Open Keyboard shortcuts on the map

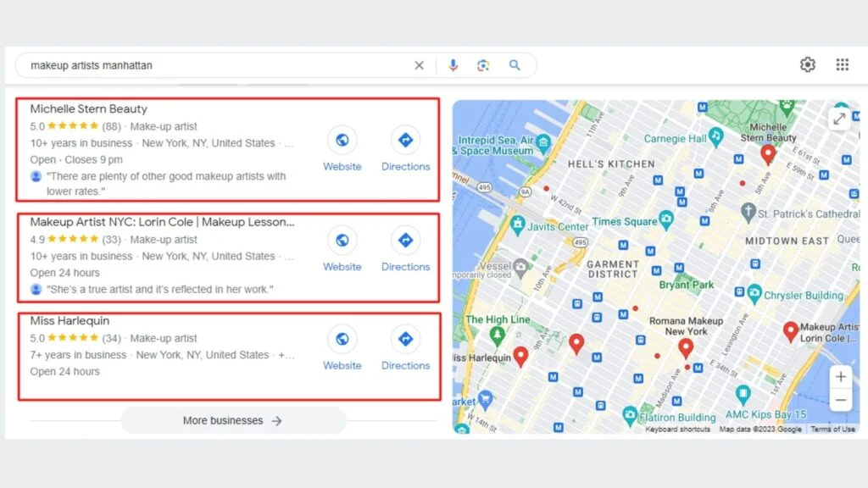coord(677,429)
